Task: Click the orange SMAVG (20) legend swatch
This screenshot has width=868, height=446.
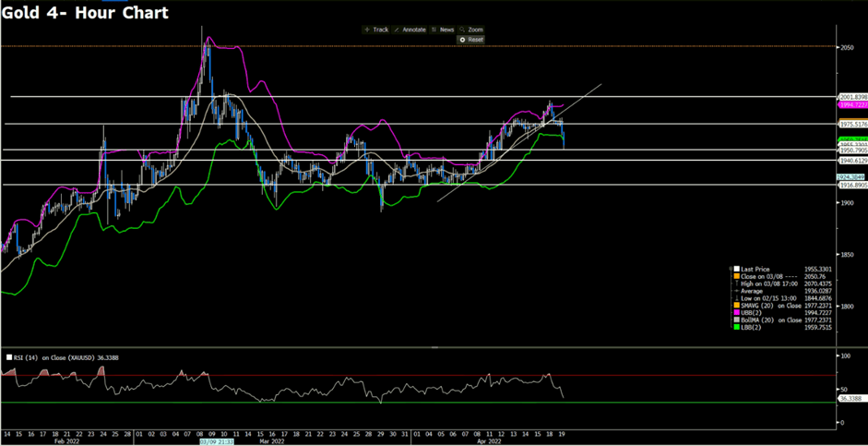Action: point(736,306)
